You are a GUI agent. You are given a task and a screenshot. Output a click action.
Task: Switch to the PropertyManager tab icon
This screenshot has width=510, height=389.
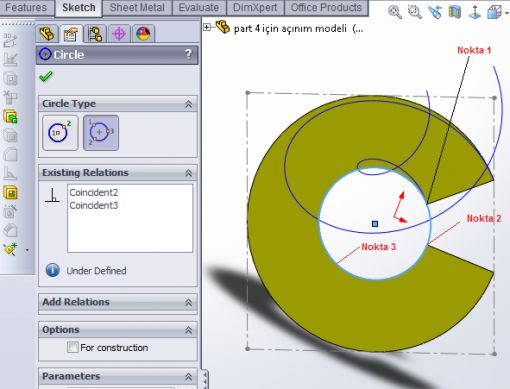(x=70, y=34)
